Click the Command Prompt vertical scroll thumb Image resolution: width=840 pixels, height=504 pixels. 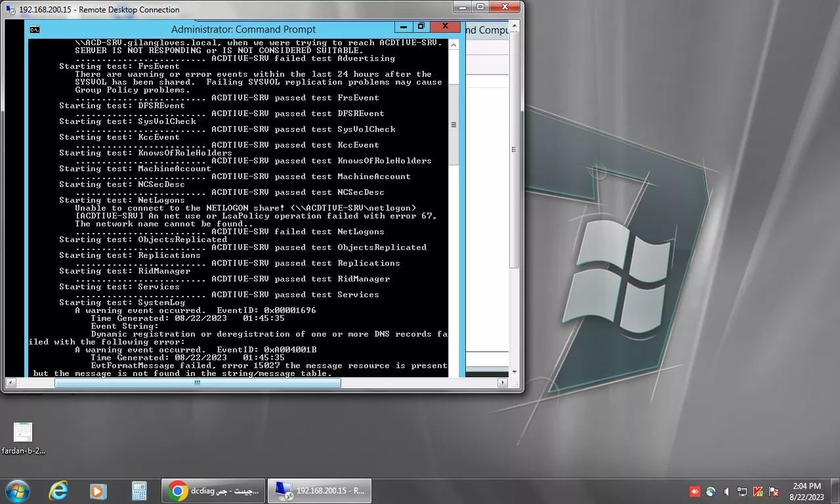[453, 125]
